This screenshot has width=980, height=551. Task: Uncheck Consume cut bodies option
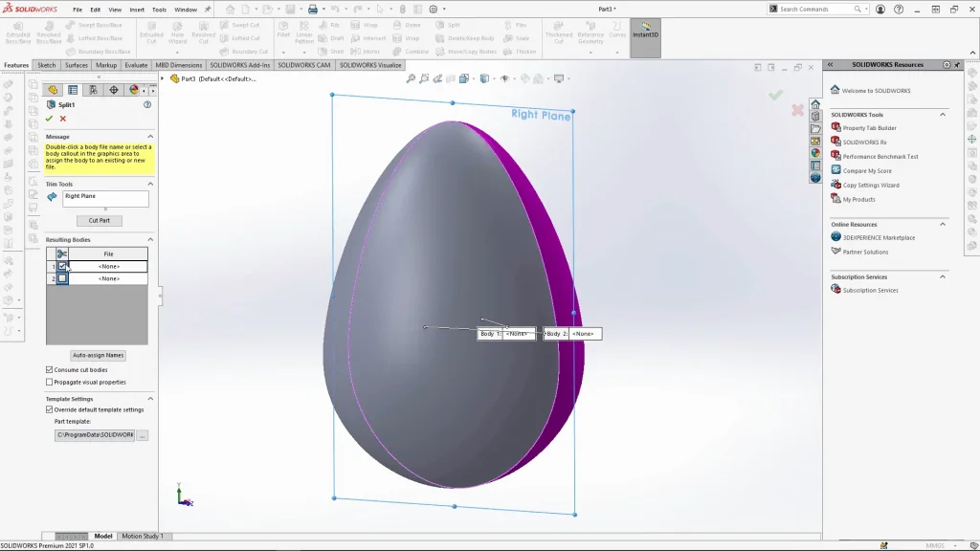pyautogui.click(x=50, y=369)
